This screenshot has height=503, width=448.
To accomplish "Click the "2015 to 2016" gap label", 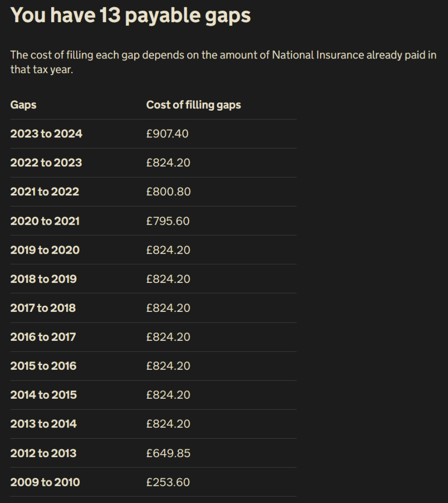I will pyautogui.click(x=44, y=366).
